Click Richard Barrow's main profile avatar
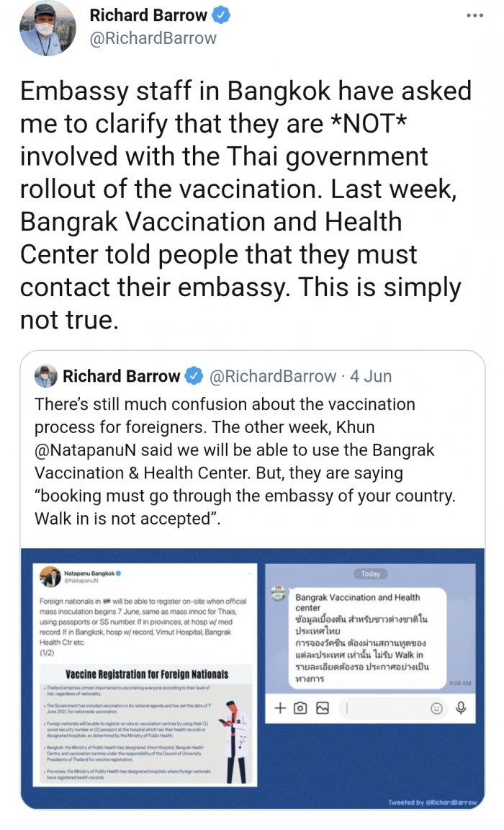Viewport: 504px width, 830px height. tap(47, 29)
